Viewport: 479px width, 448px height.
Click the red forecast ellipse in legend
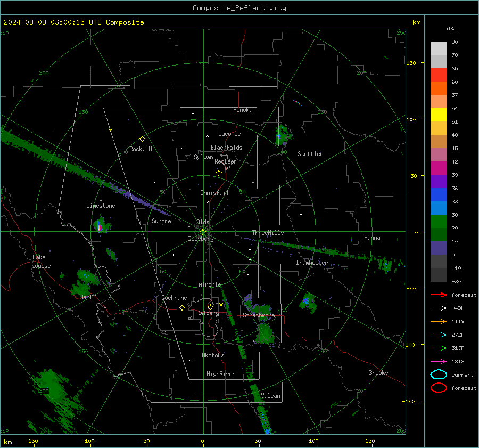pos(439,388)
